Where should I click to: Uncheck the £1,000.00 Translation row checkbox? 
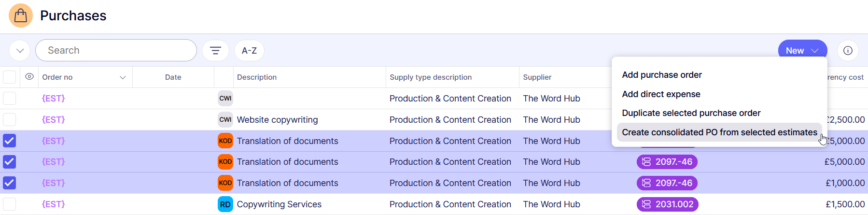(x=10, y=183)
